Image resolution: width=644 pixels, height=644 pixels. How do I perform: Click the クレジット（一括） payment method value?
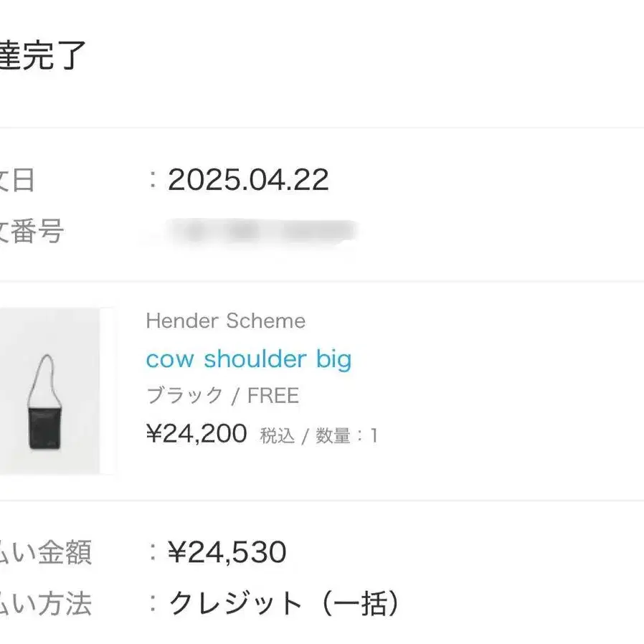pos(283,604)
